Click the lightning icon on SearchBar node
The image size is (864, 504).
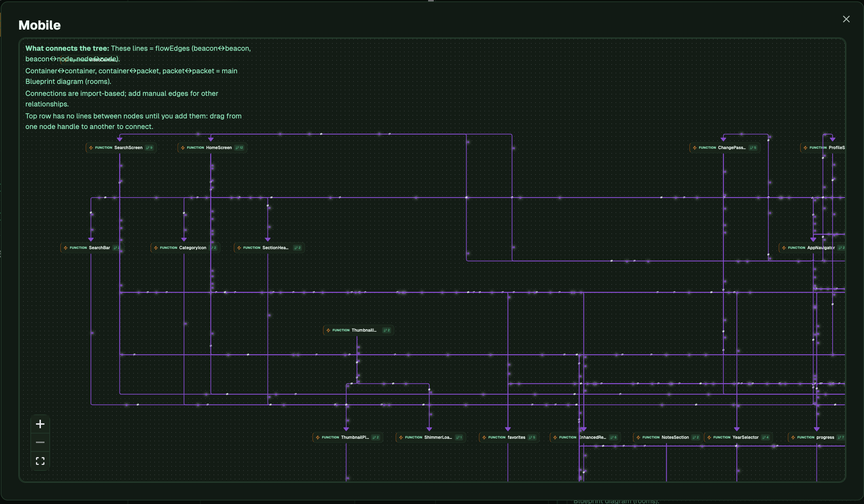pos(66,248)
